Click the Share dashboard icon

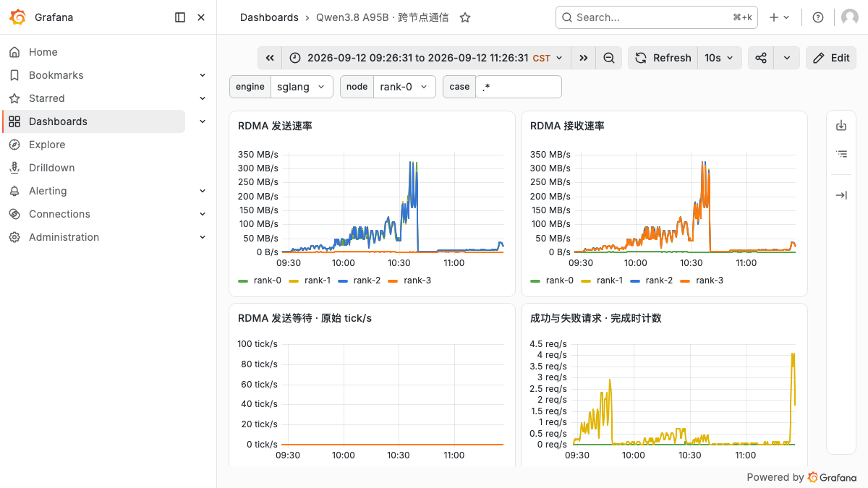click(x=761, y=58)
